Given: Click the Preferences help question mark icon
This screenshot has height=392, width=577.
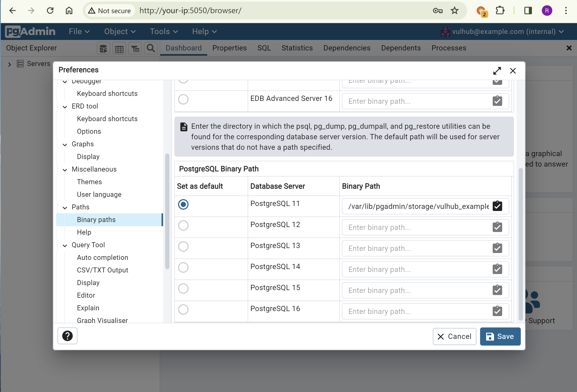Looking at the screenshot, I should coord(67,336).
